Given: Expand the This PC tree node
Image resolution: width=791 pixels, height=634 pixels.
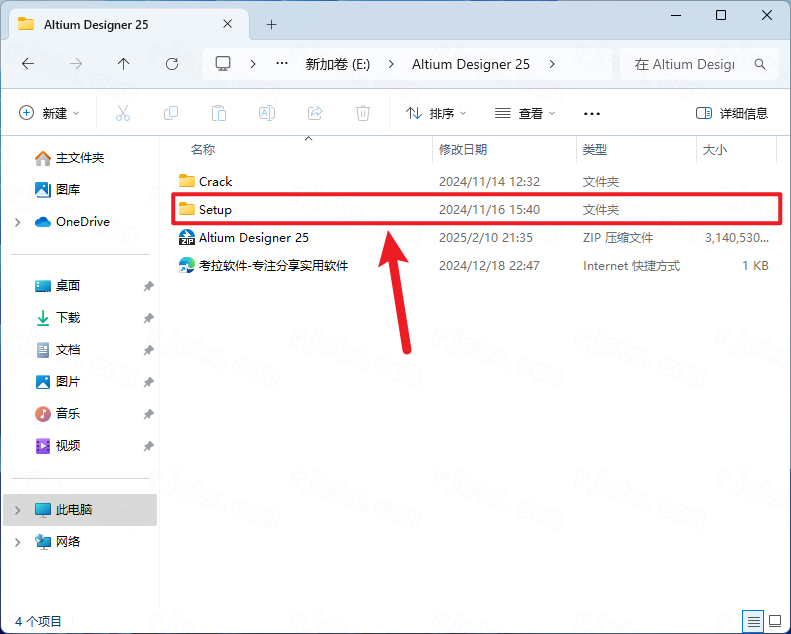Looking at the screenshot, I should point(18,510).
